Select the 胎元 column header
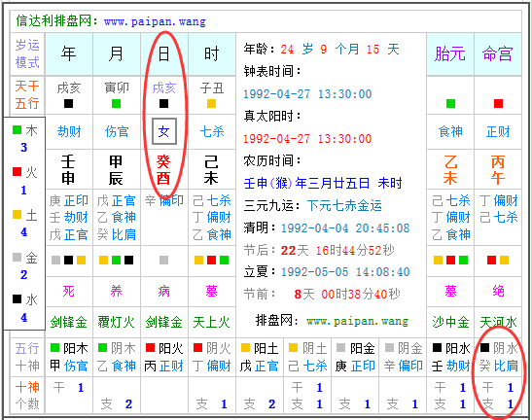This screenshot has height=420, width=532. tap(450, 53)
